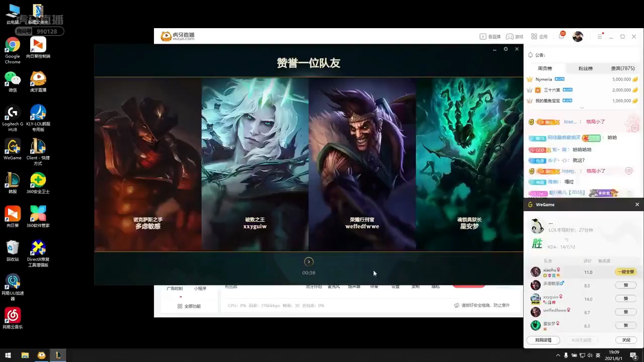Image resolution: width=644 pixels, height=362 pixels.
Task: Open 全部功能 all functions grid
Action: (x=189, y=306)
